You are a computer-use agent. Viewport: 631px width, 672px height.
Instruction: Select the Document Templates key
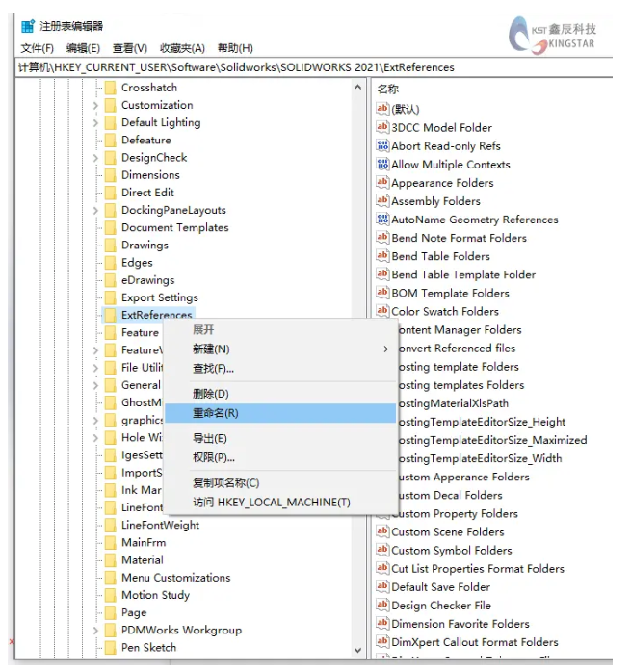(x=175, y=227)
